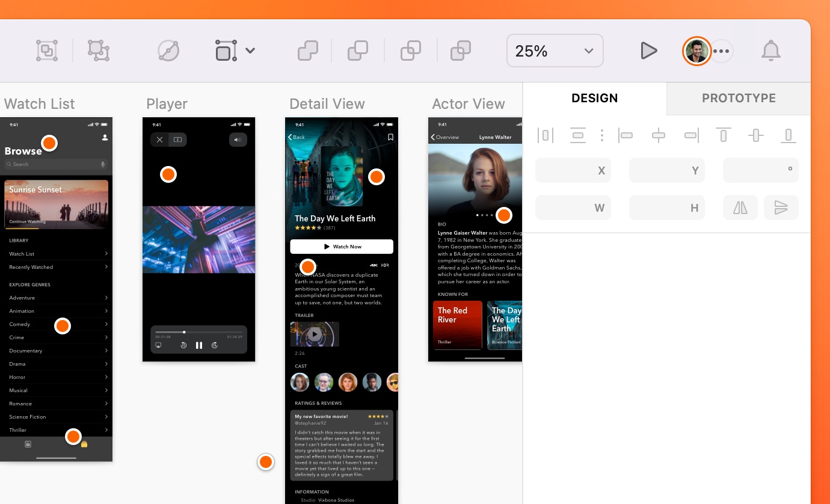The image size is (830, 504).
Task: Open notifications via the bell icon
Action: [x=770, y=51]
